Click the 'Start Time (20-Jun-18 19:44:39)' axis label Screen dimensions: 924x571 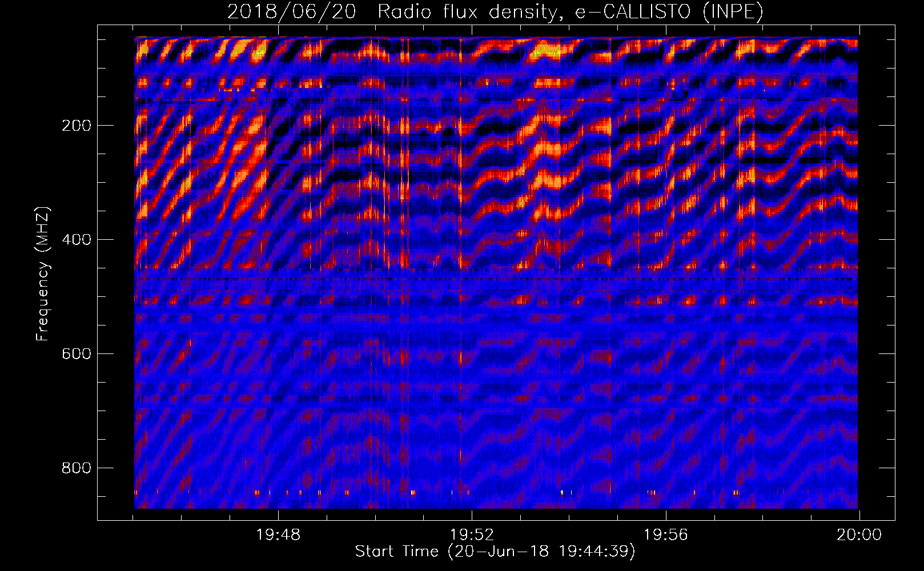pyautogui.click(x=495, y=552)
